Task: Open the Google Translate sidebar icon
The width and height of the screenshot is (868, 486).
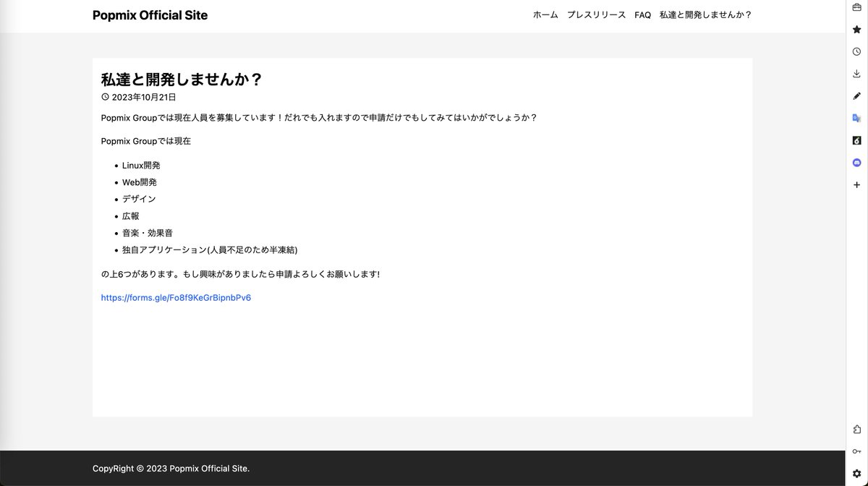Action: click(856, 118)
